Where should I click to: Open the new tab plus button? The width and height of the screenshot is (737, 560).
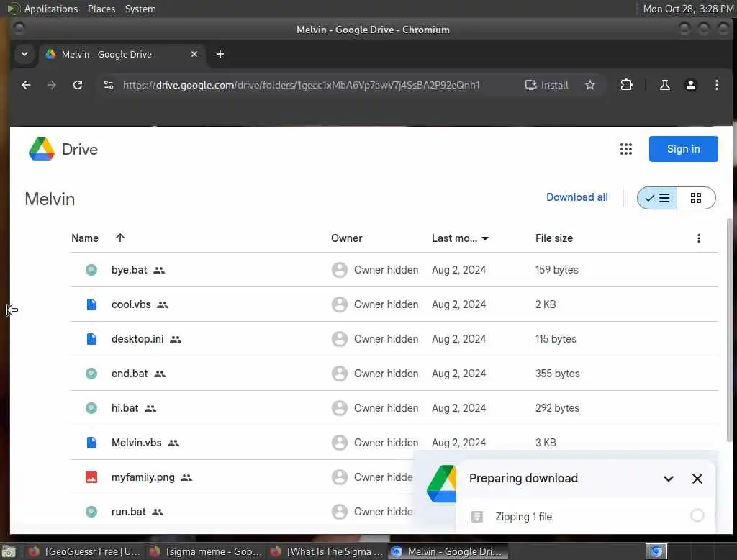[220, 54]
